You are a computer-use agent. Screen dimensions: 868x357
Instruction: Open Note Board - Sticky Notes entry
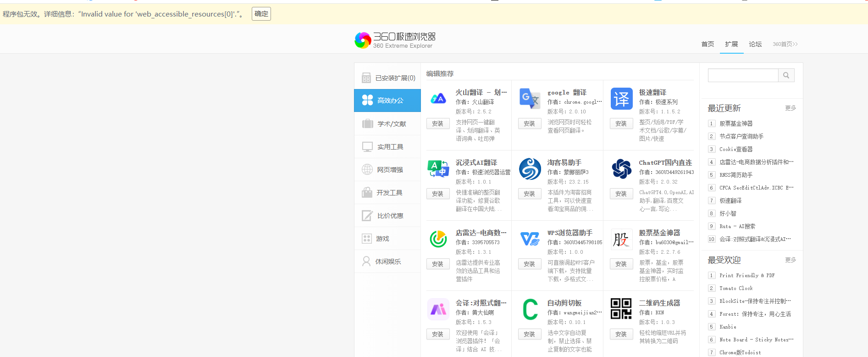(x=757, y=340)
